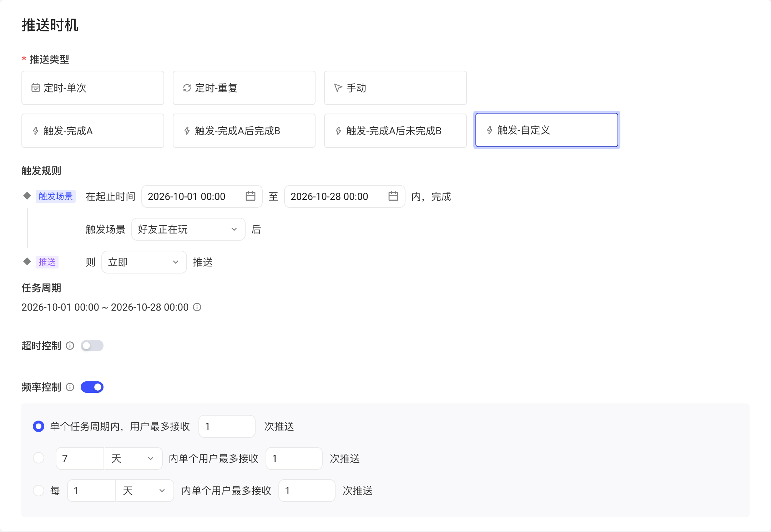Open the 立即 push timing dropdown
The image size is (771, 532).
click(144, 262)
